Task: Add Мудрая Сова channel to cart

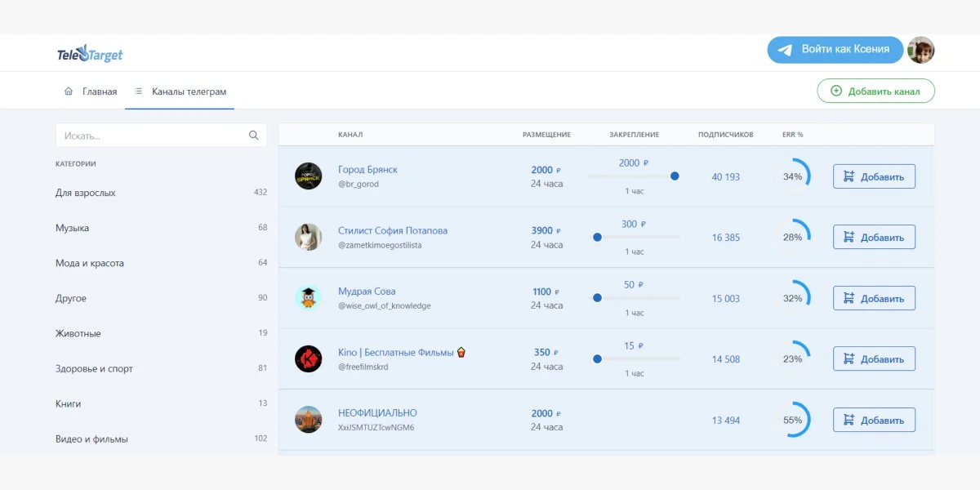Action: (x=874, y=298)
